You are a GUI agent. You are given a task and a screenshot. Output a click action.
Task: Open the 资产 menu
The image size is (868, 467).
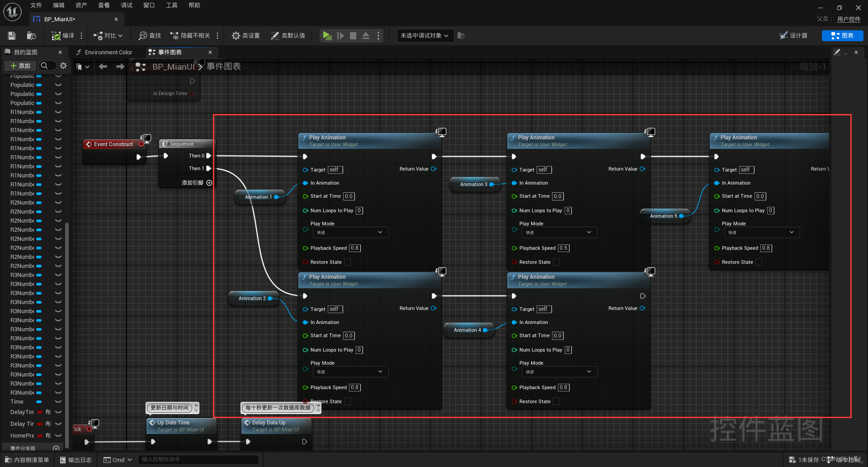[81, 5]
